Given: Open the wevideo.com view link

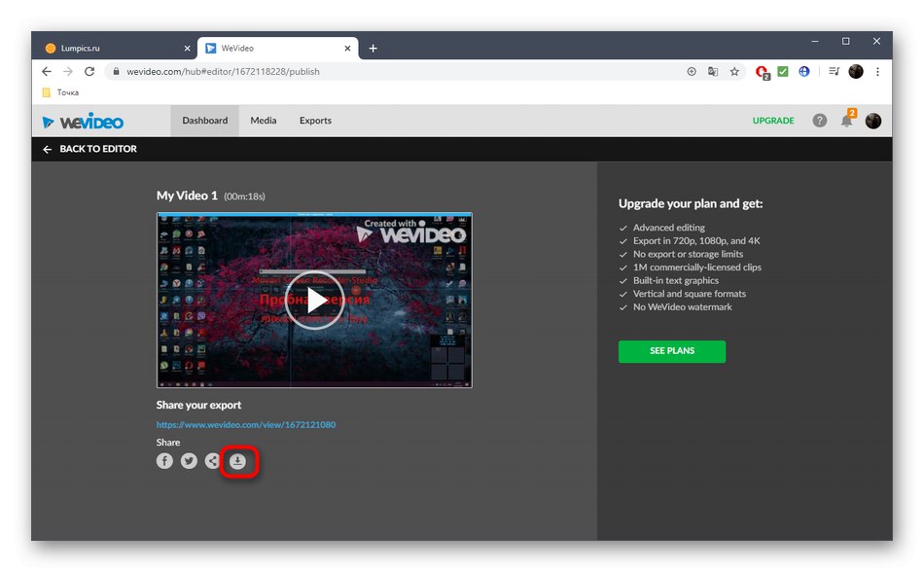Looking at the screenshot, I should point(245,424).
